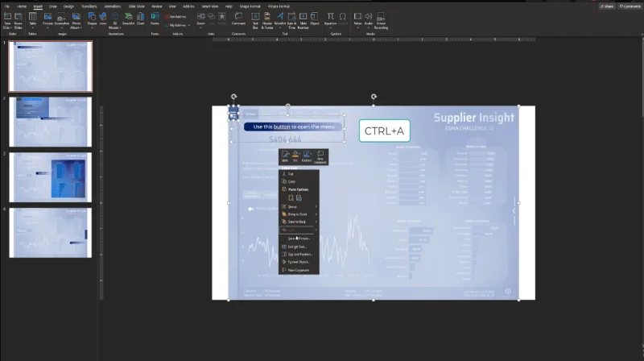
Task: Switch to the Animations tab
Action: [x=113, y=6]
